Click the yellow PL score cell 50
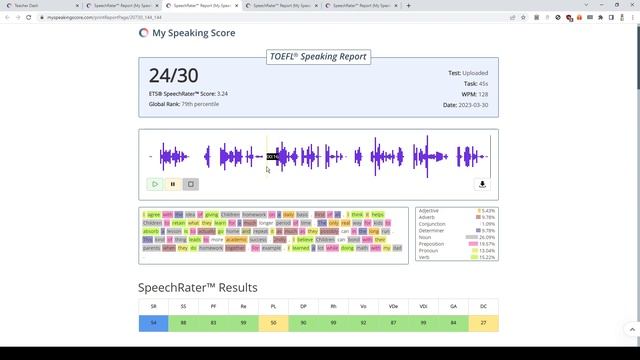Image resolution: width=640 pixels, height=360 pixels. [273, 323]
